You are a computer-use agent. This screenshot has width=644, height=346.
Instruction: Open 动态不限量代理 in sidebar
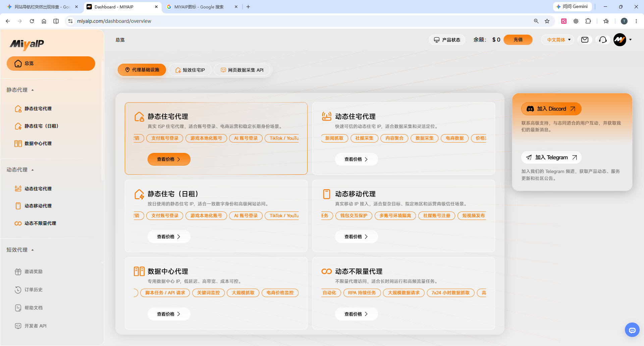(x=51, y=223)
